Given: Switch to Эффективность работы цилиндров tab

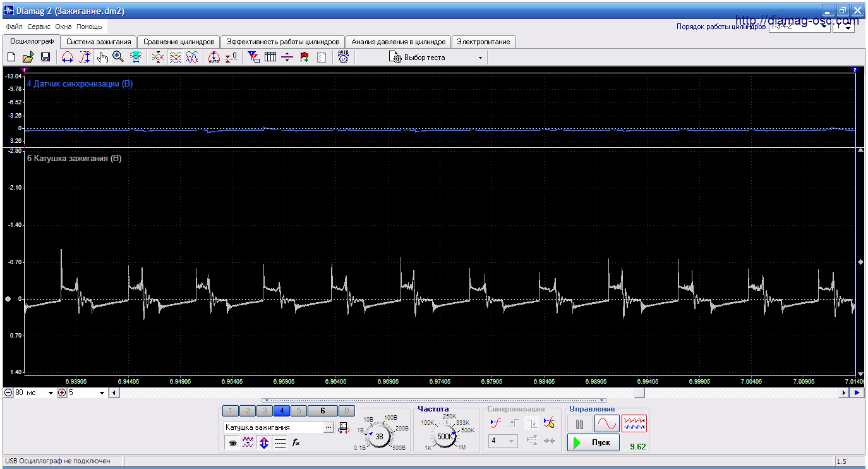Looking at the screenshot, I should click(x=283, y=42).
